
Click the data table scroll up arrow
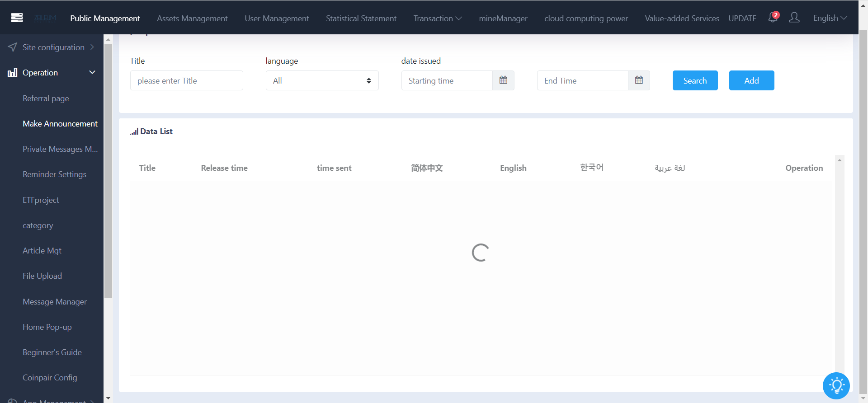point(840,160)
